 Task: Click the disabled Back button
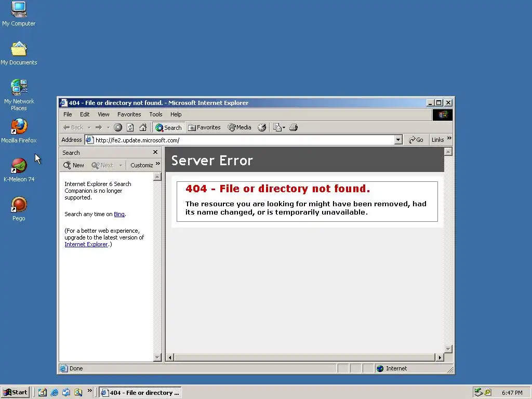point(73,128)
